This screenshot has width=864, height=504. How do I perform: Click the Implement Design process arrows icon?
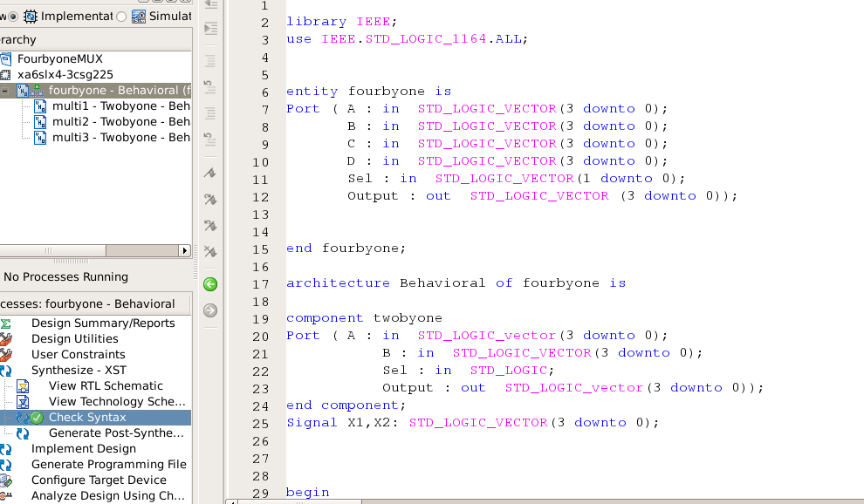tap(5, 449)
